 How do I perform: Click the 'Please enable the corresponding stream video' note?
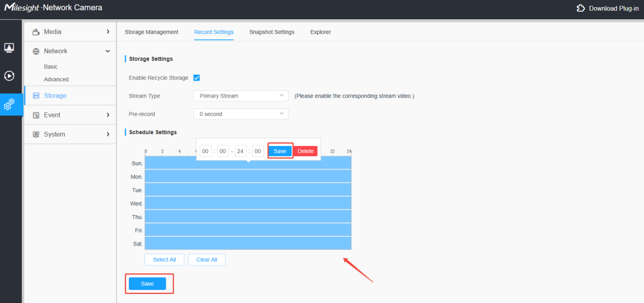point(354,96)
